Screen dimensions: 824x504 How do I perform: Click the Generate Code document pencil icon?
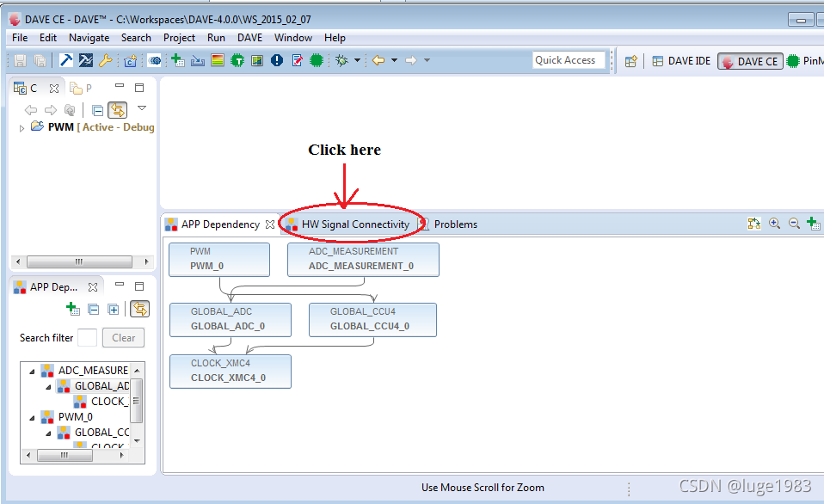297,60
